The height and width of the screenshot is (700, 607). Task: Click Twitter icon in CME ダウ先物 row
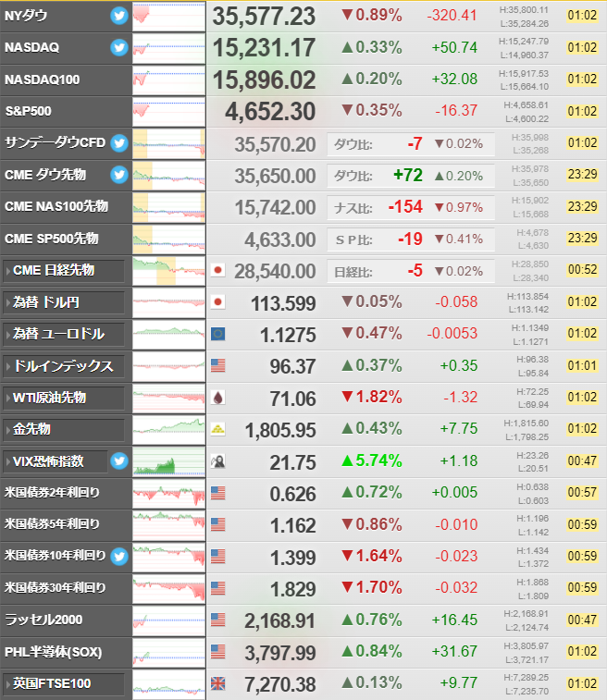(119, 175)
